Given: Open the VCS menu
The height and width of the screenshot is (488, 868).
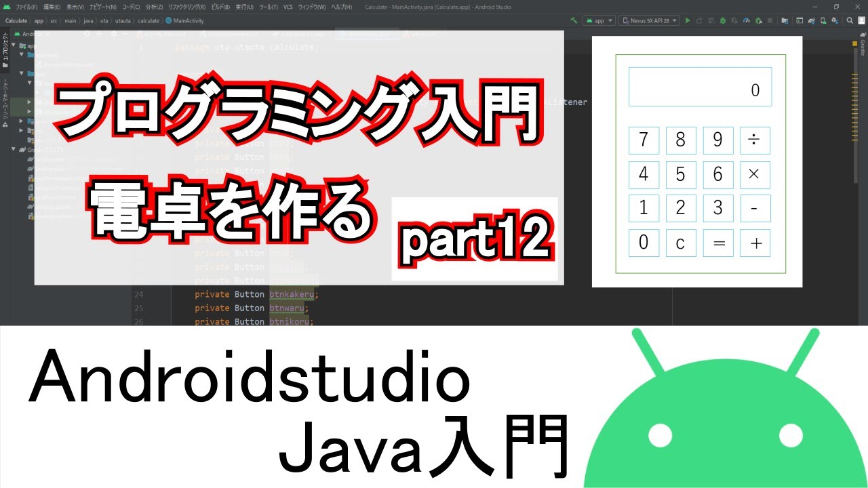Looking at the screenshot, I should click(288, 7).
